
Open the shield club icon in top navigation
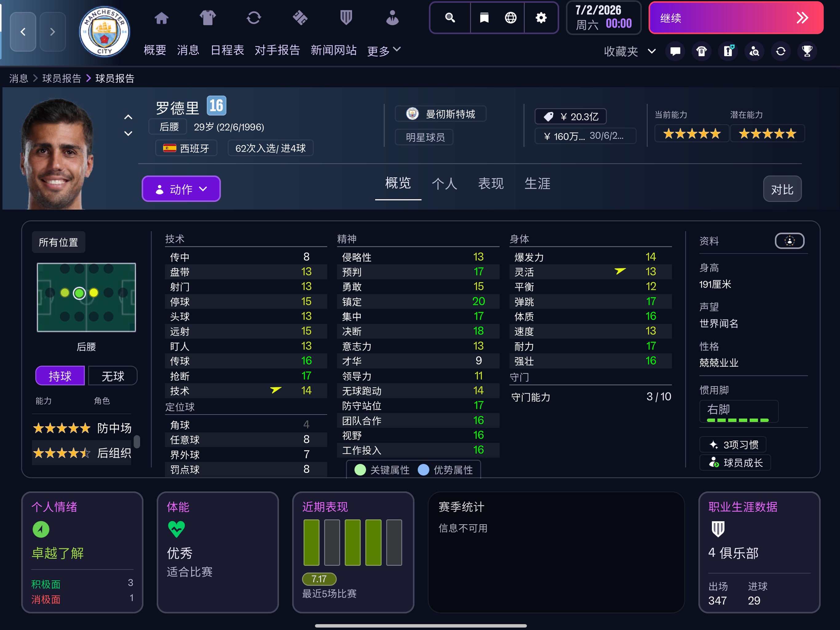(346, 18)
